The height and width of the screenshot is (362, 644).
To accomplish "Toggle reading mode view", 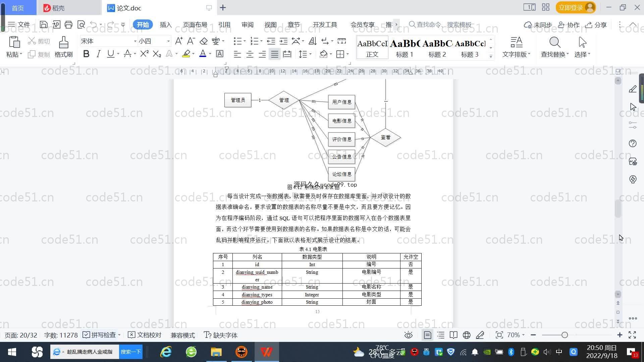I will [453, 335].
